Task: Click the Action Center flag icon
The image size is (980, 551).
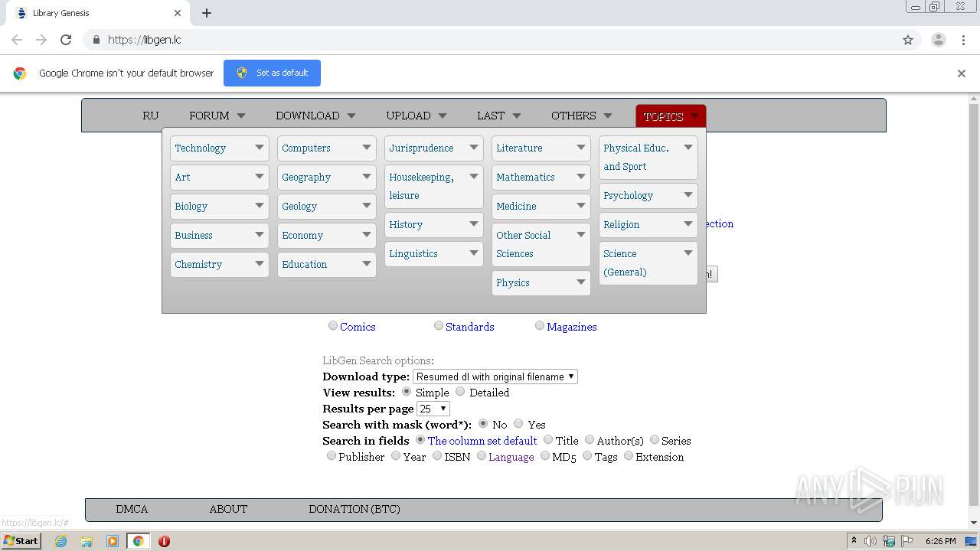Action: (906, 541)
